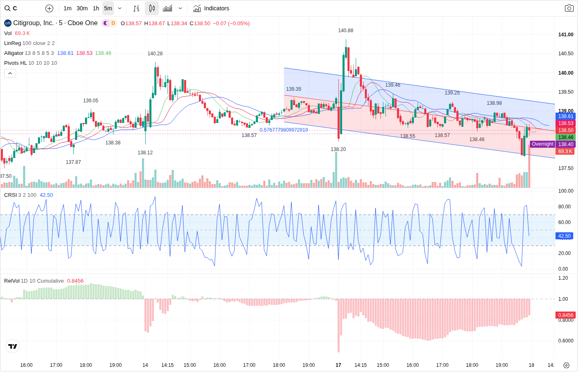Viewport: 586px width, 392px height.
Task: Take chart snapshot with camera icon
Action: coord(569,8)
